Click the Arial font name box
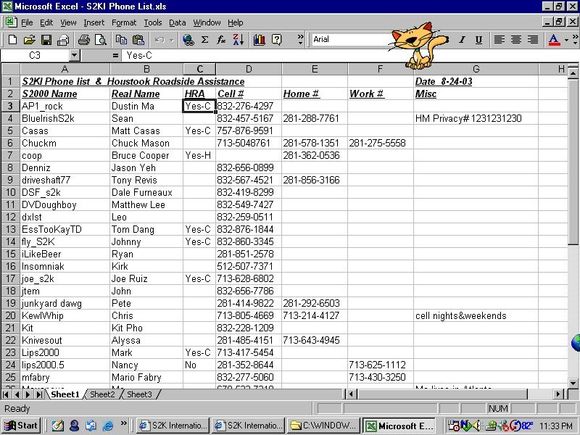 point(351,39)
